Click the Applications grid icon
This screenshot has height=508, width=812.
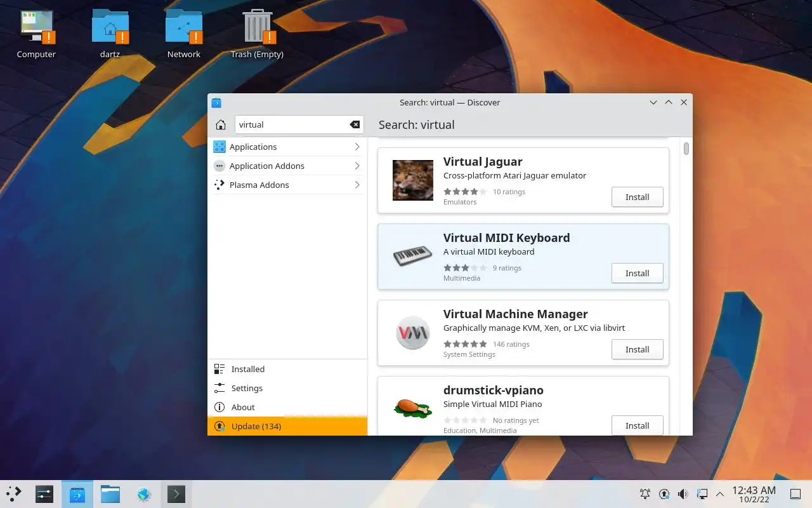[x=219, y=147]
